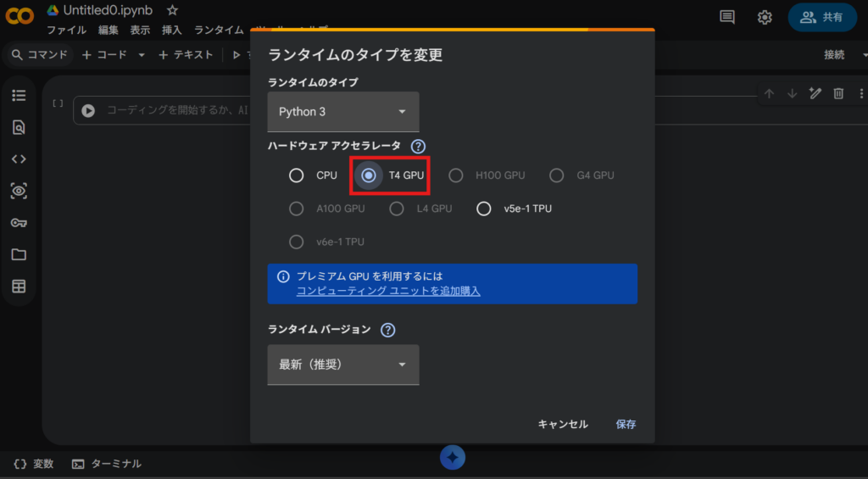868x479 pixels.
Task: Open the Python 3 runtime type dropdown
Action: pyautogui.click(x=342, y=112)
